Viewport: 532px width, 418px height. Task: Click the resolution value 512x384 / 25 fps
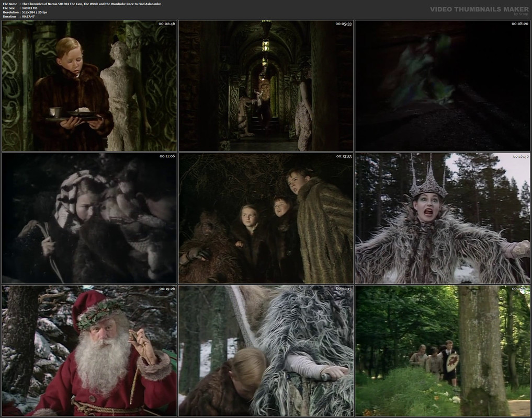[x=35, y=12]
